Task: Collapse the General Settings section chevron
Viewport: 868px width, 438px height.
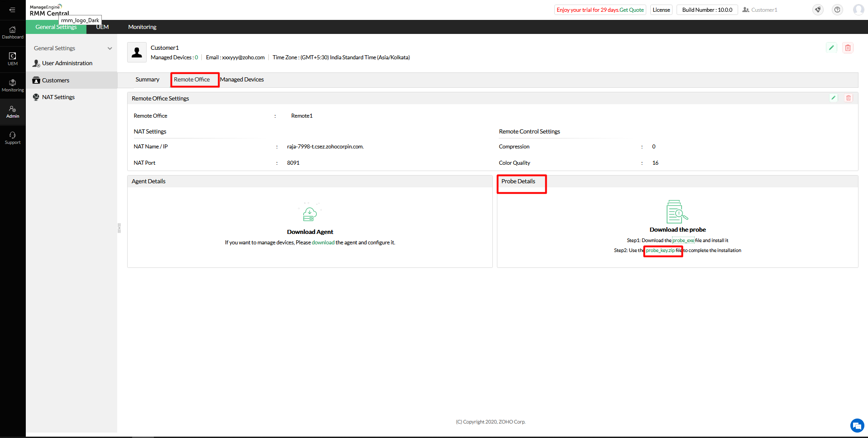Action: [x=110, y=48]
